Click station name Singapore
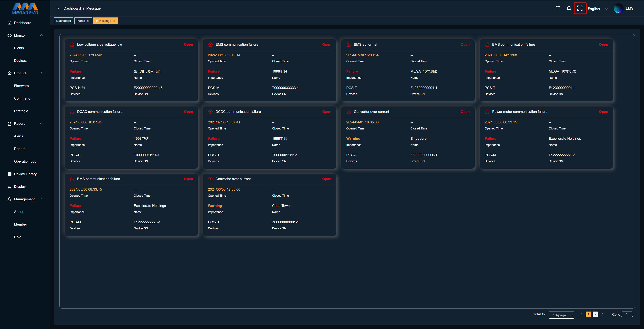 pos(418,138)
